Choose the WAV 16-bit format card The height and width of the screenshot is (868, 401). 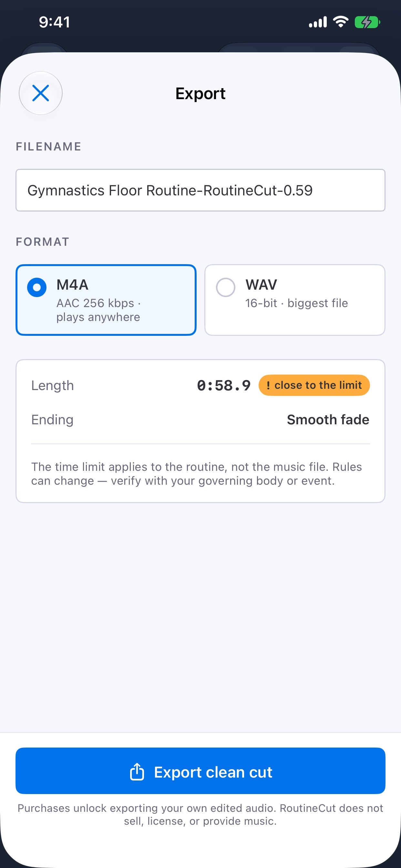(295, 300)
